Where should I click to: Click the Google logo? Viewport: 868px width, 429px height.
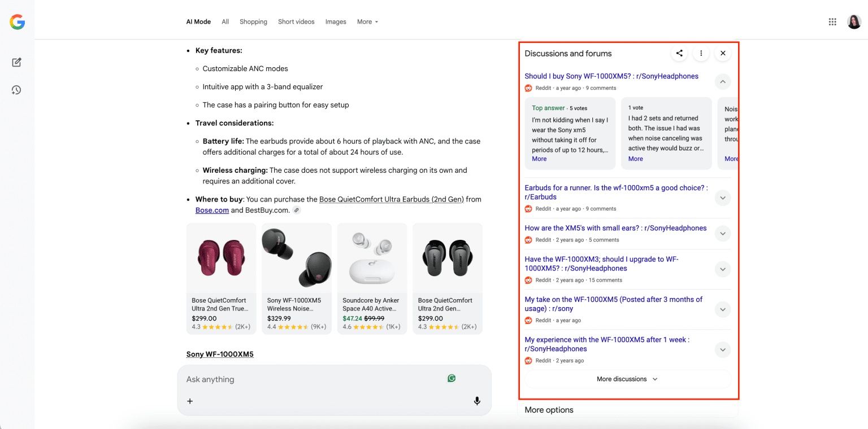[x=16, y=22]
